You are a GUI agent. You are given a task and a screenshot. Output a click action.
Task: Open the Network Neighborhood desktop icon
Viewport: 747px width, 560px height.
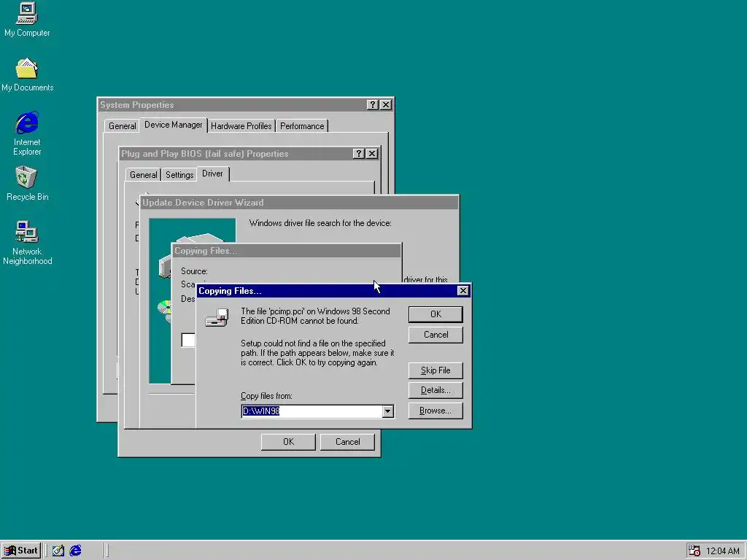click(x=27, y=243)
